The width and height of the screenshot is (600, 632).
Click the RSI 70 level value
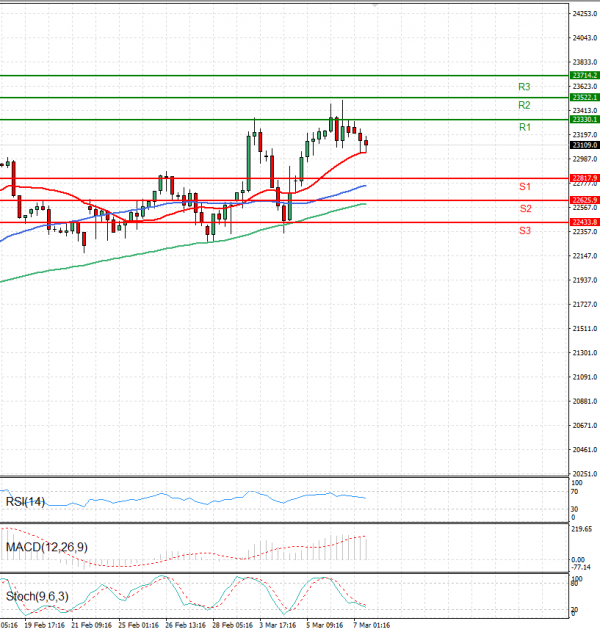tap(575, 492)
